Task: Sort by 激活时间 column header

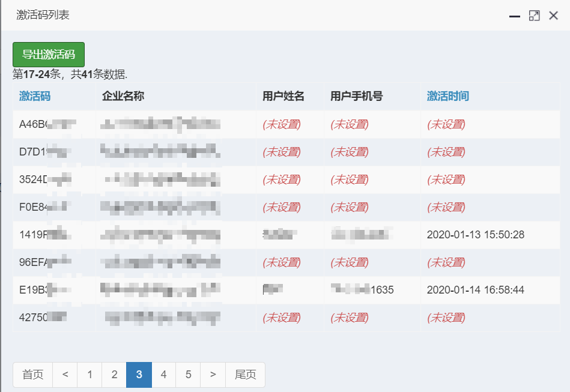Action: [447, 96]
